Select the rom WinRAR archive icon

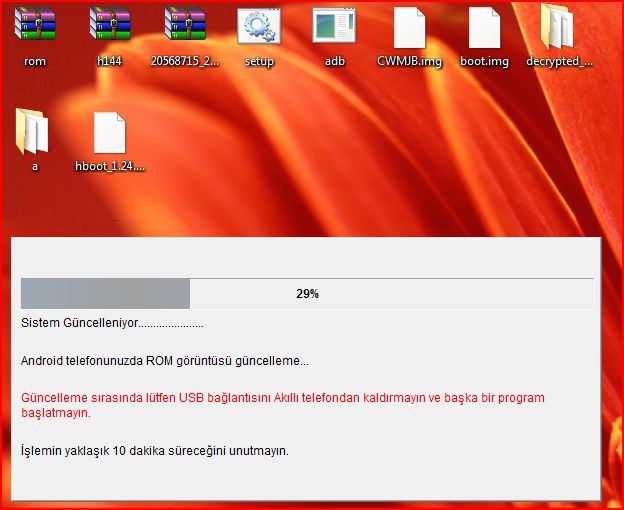(x=35, y=27)
